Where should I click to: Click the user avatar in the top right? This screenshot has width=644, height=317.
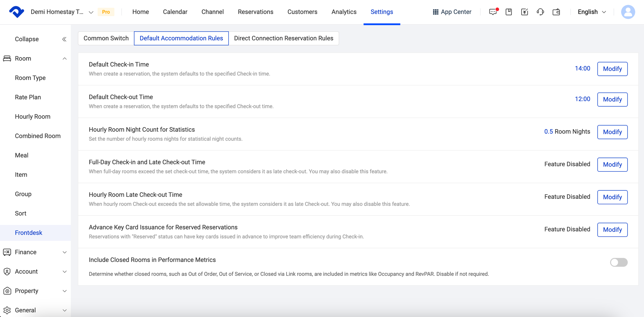628,12
